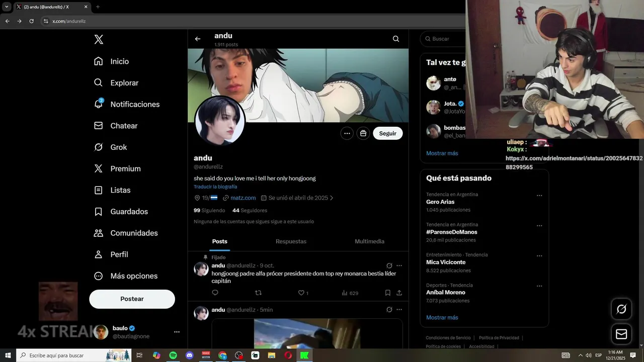This screenshot has height=362, width=644.
Task: Switch to the Multimedia tab
Action: (369, 241)
